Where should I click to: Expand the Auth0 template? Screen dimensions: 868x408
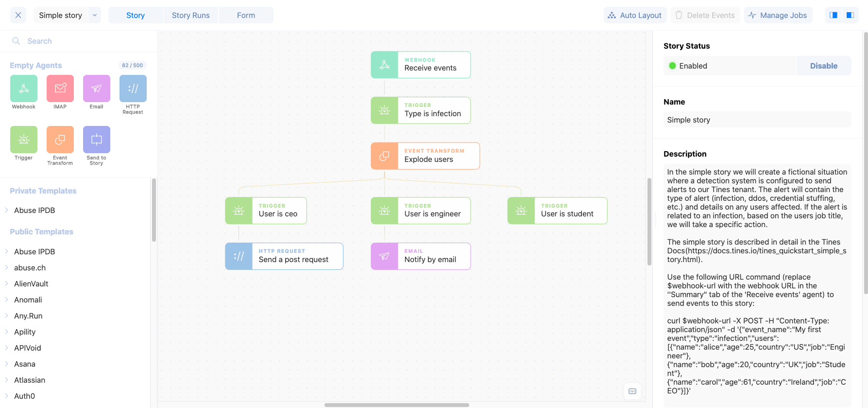click(7, 396)
